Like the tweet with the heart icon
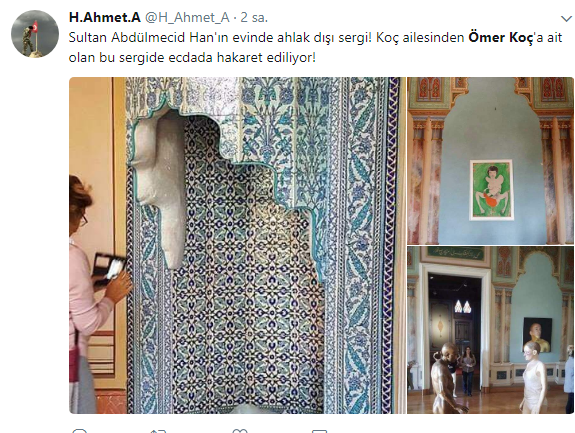 (240, 431)
